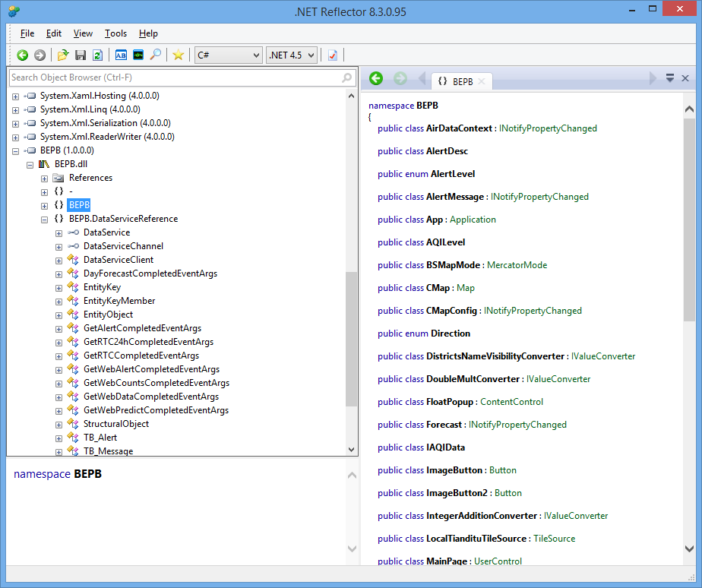
Task: Click the analyzer monitor toolbar icon
Action: point(138,55)
